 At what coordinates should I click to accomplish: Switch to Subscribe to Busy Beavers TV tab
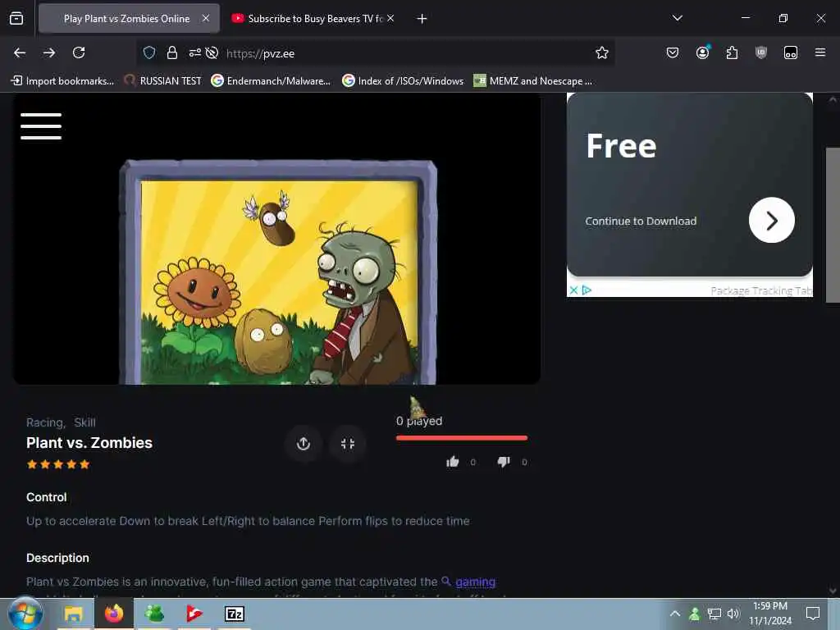tap(315, 19)
